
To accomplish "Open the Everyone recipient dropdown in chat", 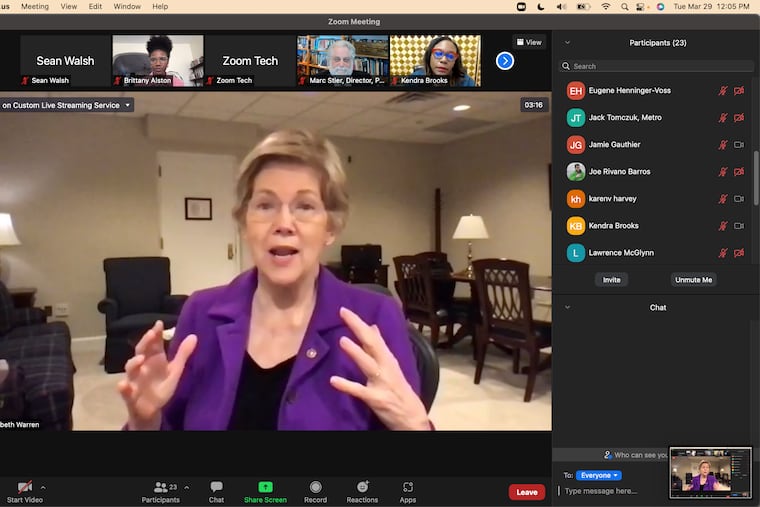I will click(x=599, y=476).
